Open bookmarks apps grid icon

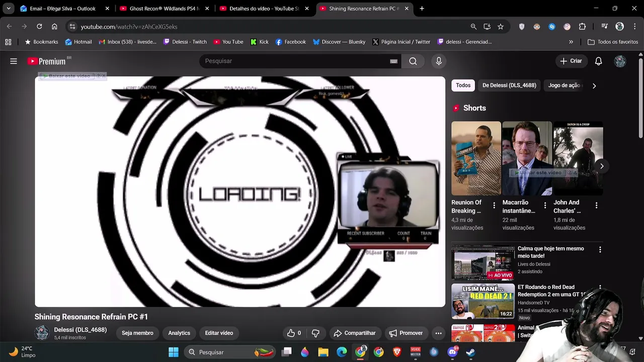point(8,42)
